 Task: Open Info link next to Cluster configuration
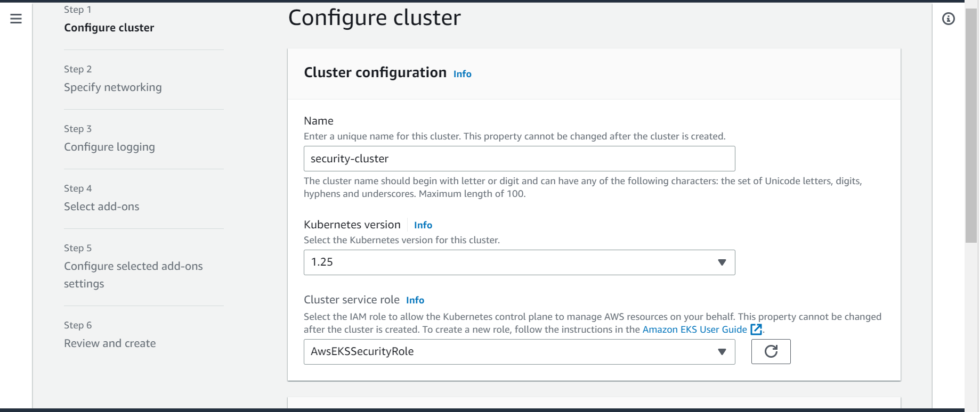(x=462, y=74)
